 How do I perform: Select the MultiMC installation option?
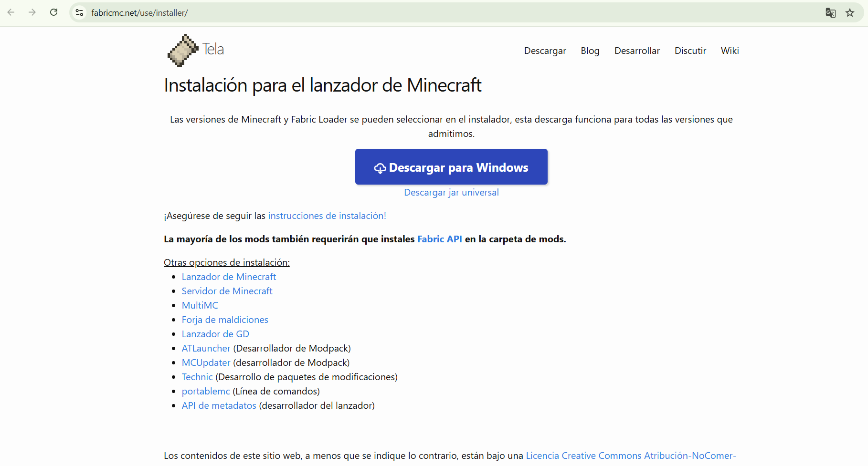point(200,305)
